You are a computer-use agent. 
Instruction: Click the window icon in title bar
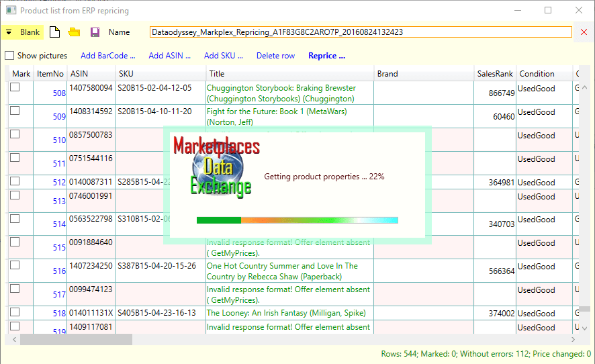(10, 11)
